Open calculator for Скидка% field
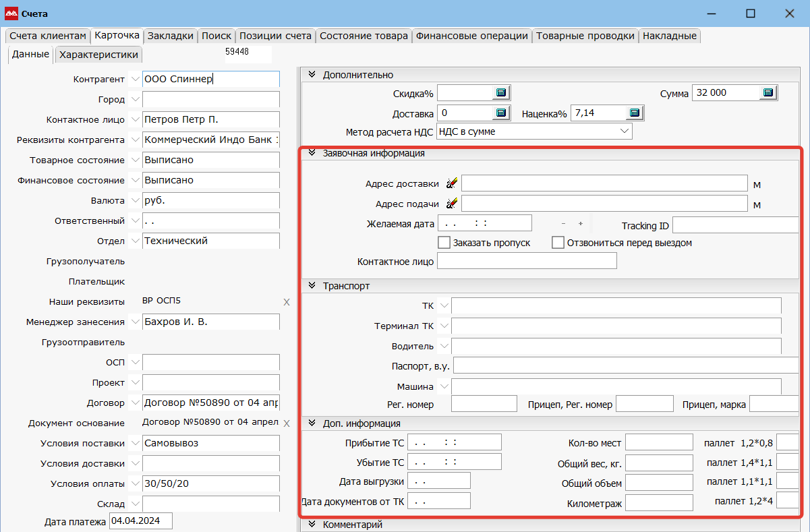The height and width of the screenshot is (532, 810). coord(501,92)
